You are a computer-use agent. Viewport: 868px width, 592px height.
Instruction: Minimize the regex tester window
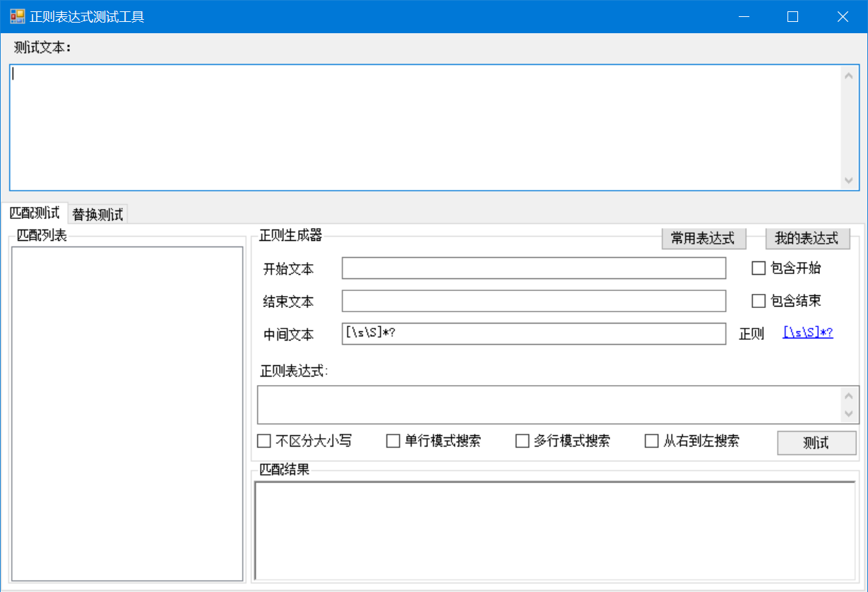(743, 16)
